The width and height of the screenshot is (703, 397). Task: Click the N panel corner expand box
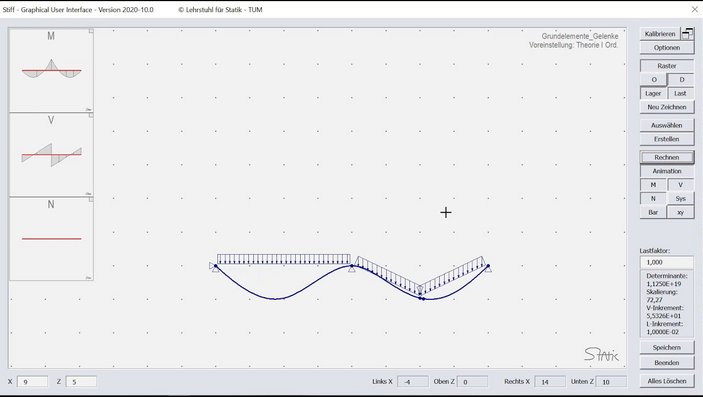pyautogui.click(x=91, y=200)
